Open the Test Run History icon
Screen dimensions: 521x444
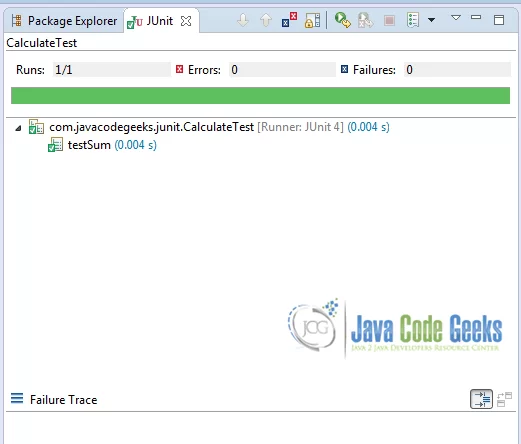click(x=413, y=20)
